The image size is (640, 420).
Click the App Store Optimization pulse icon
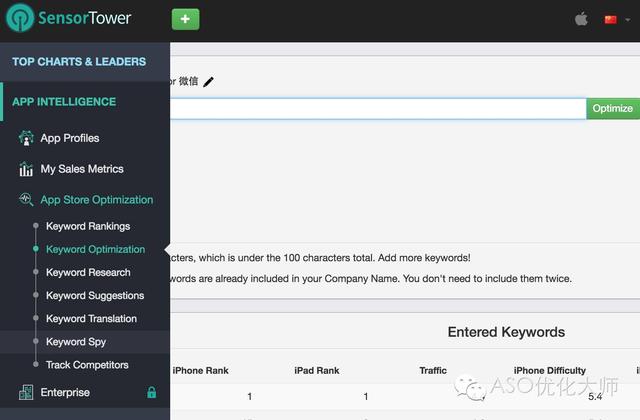[x=26, y=200]
